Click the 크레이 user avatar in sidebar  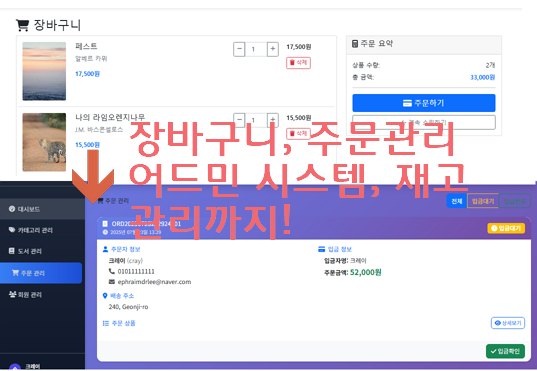point(15,367)
